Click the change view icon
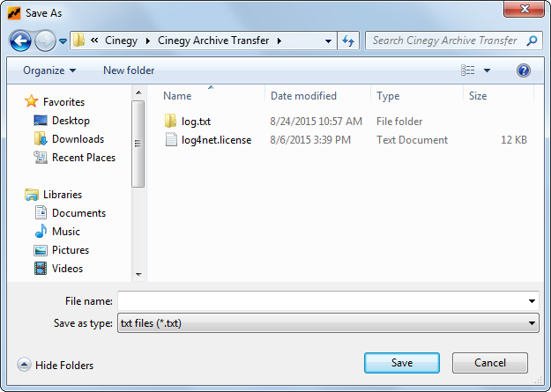The image size is (551, 392). pos(468,70)
